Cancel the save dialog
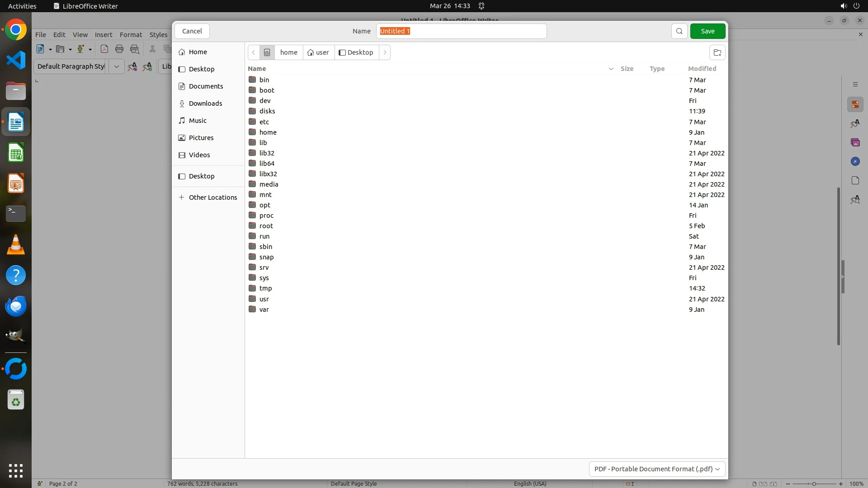This screenshot has width=868, height=488. [x=192, y=31]
